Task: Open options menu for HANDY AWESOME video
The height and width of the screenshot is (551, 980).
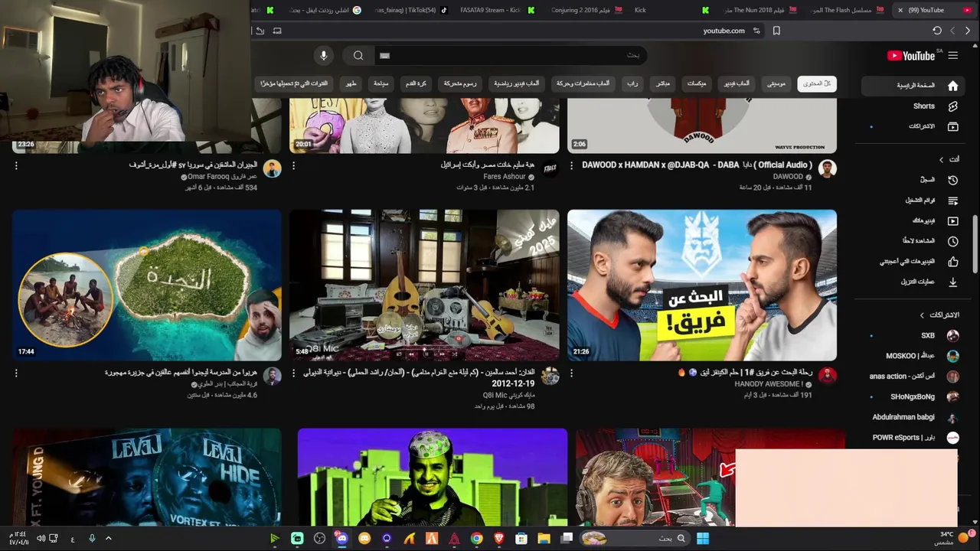Action: [571, 373]
